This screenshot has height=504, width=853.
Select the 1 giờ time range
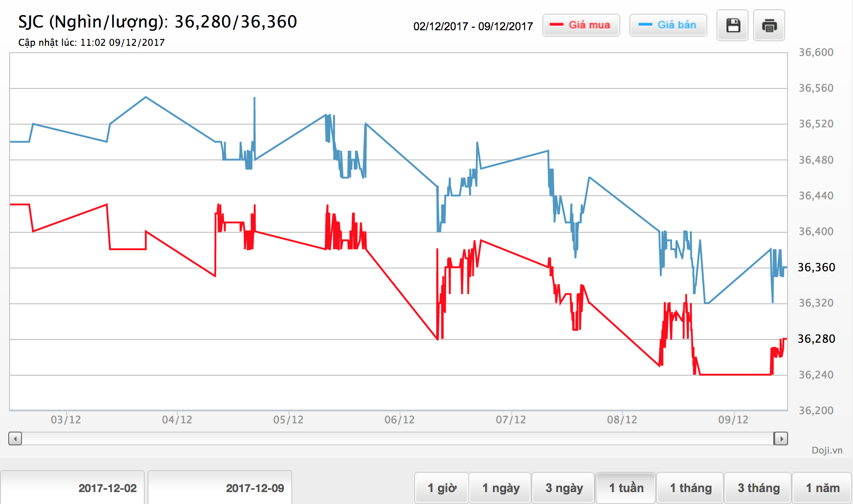click(442, 488)
